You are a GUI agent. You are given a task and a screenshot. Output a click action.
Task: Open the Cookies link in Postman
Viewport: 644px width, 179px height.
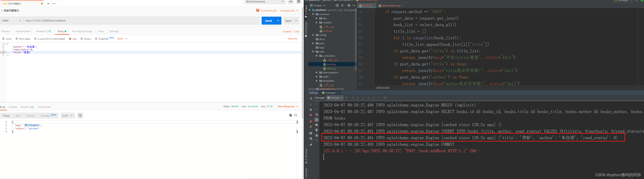tap(287, 32)
